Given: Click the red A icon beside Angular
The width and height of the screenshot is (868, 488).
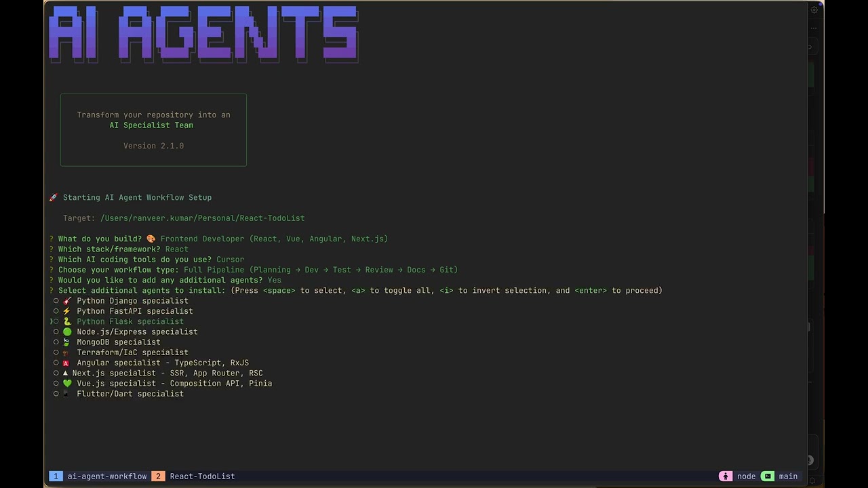Looking at the screenshot, I should click(66, 363).
